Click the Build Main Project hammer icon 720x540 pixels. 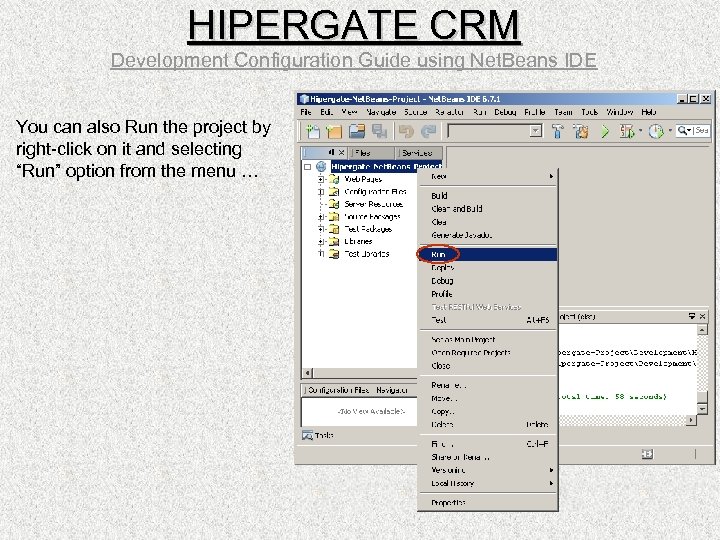[x=558, y=132]
